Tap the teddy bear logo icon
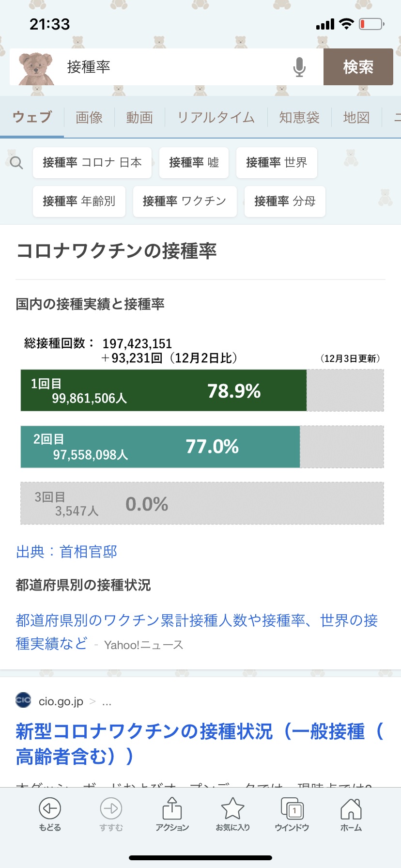This screenshot has height=868, width=401. [35, 68]
